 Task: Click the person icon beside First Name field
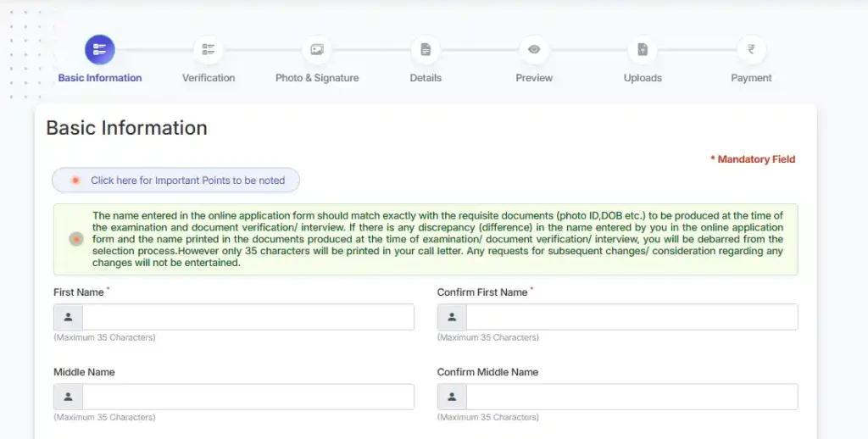click(x=68, y=317)
